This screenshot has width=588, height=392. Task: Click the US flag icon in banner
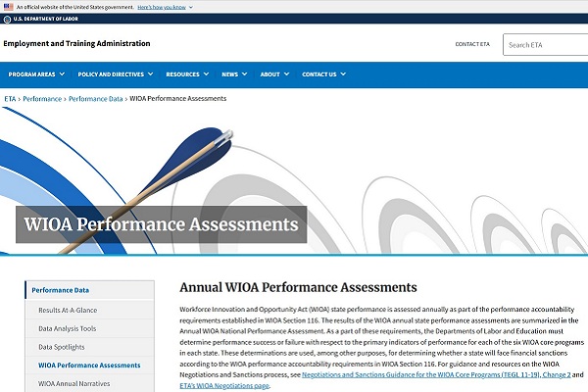(8, 6)
